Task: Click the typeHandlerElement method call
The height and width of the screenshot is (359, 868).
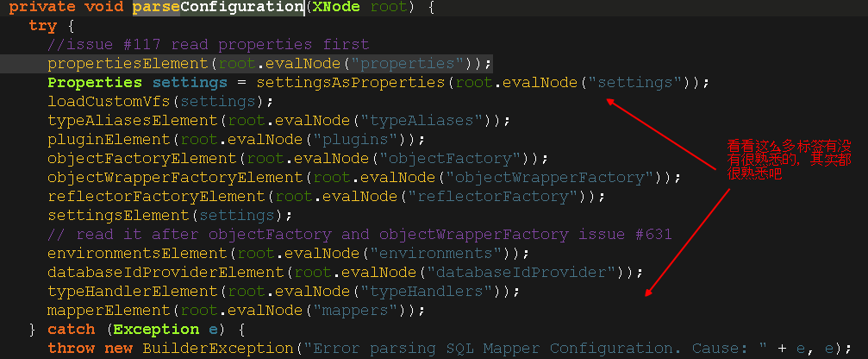Action: point(134,292)
